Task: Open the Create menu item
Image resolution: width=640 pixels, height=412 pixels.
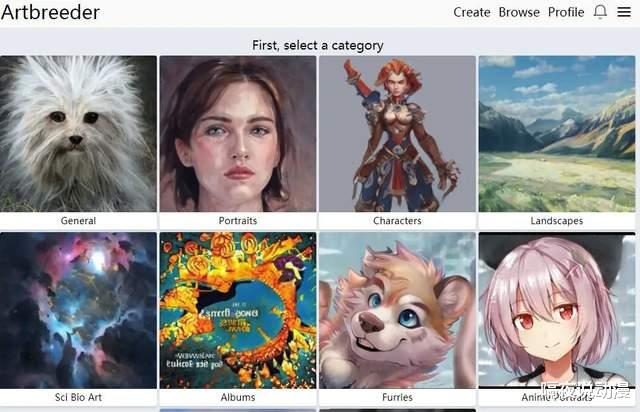Action: [x=472, y=12]
